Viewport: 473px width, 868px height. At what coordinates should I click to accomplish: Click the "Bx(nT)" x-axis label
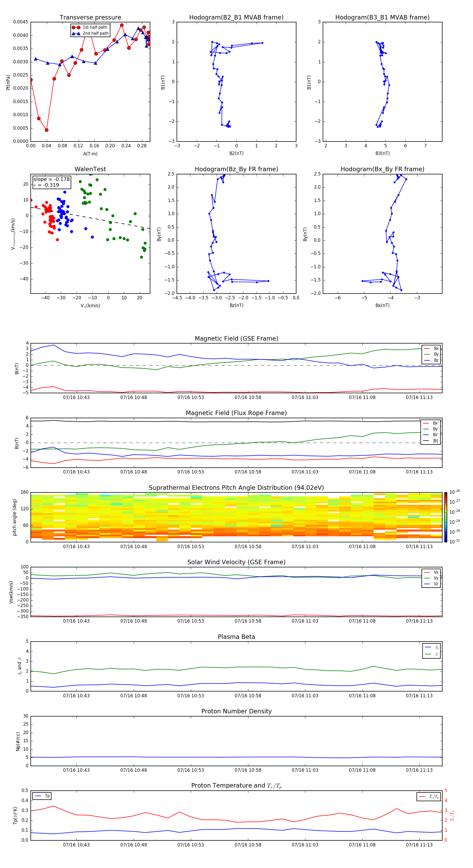(382, 305)
